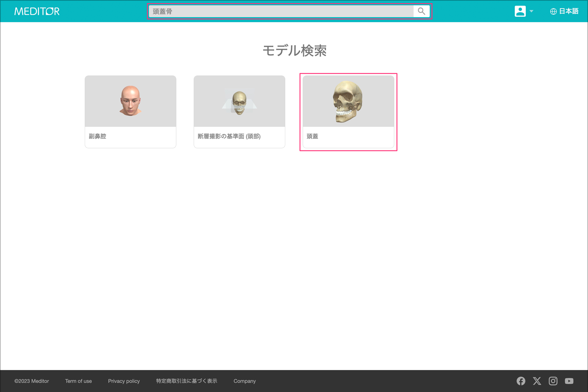Open the 頭蓋 skull model thumbnail

tap(348, 101)
